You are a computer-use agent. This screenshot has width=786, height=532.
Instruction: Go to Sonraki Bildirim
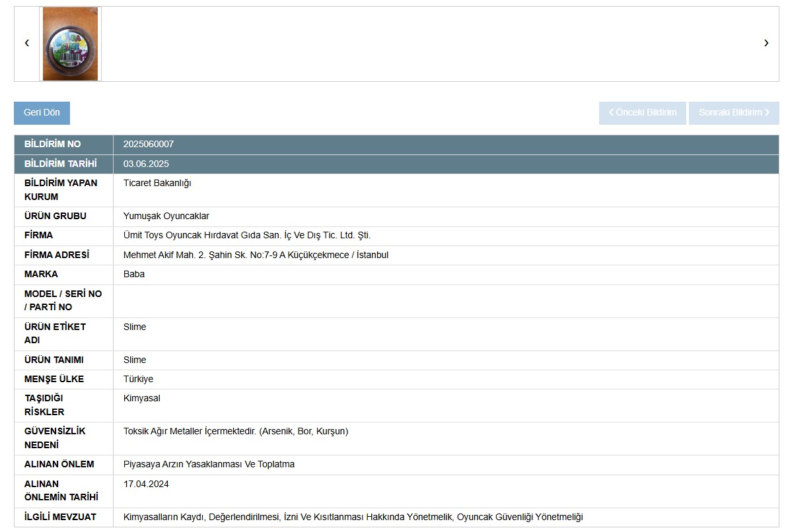[733, 113]
